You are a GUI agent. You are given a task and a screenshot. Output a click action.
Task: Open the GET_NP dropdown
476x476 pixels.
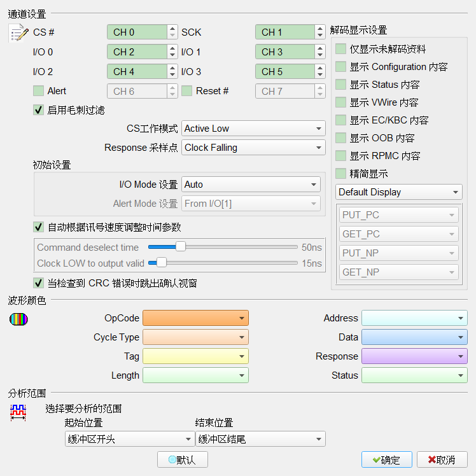399,272
